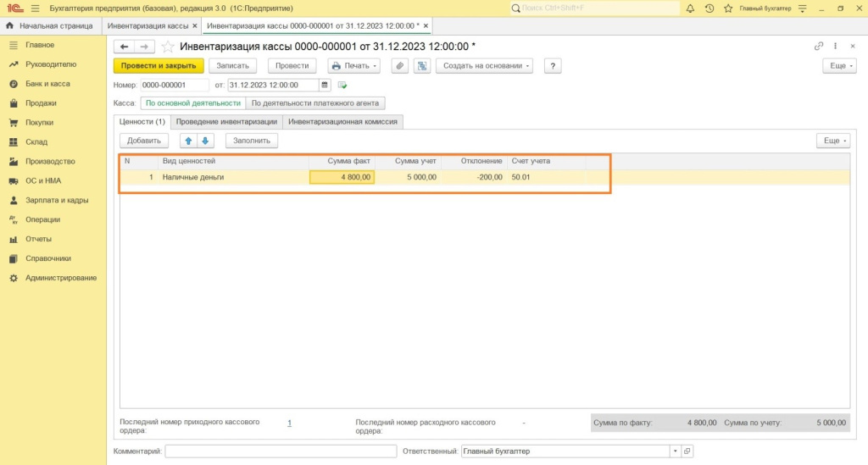Open history clock icon

[x=709, y=8]
